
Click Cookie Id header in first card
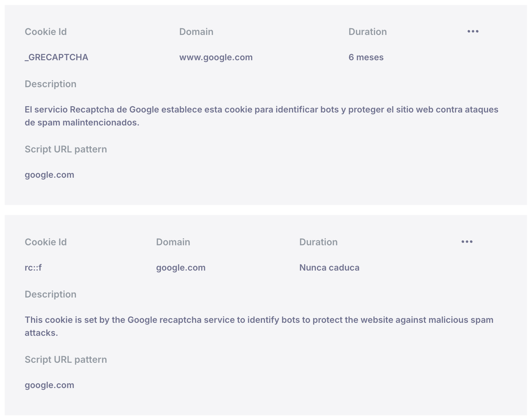[x=46, y=32]
